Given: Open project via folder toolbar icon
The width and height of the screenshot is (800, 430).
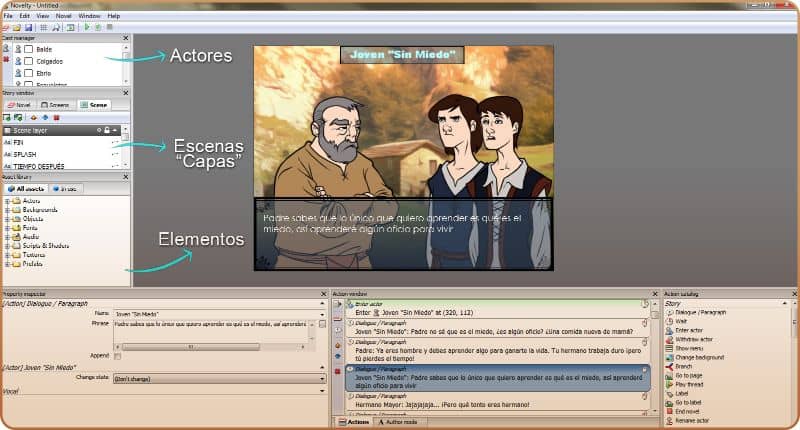Looking at the screenshot, I should click(x=17, y=28).
